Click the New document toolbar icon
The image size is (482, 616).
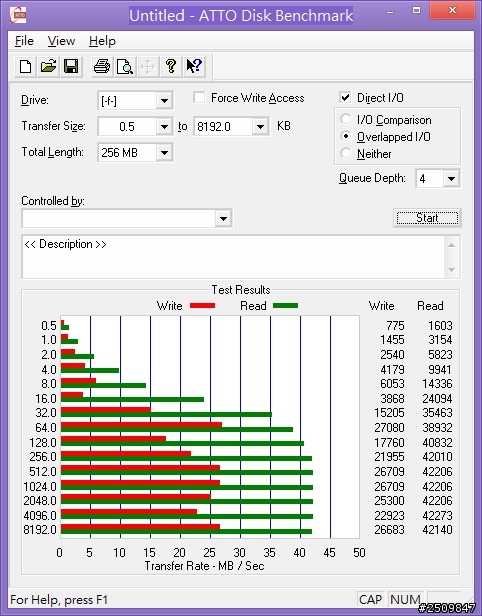(x=26, y=66)
